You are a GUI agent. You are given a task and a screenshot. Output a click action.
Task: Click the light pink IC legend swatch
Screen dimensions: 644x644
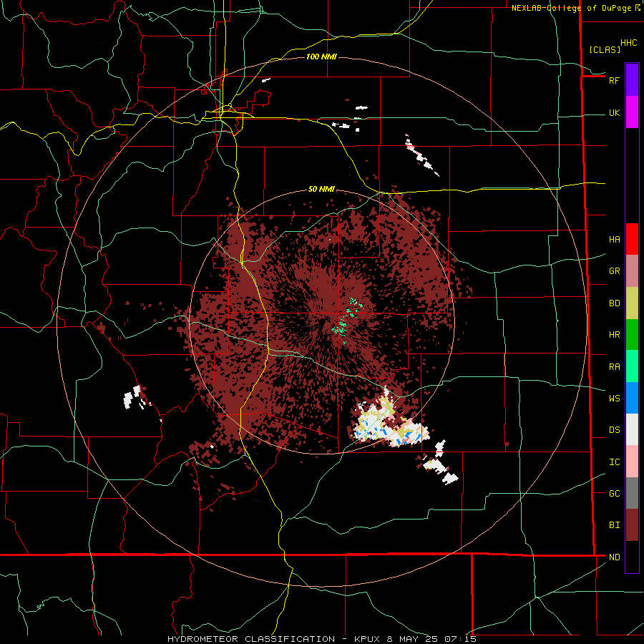pos(632,462)
